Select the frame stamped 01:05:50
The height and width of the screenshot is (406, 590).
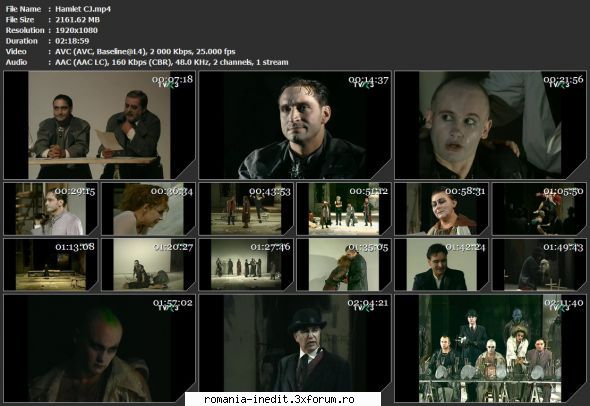coord(539,209)
